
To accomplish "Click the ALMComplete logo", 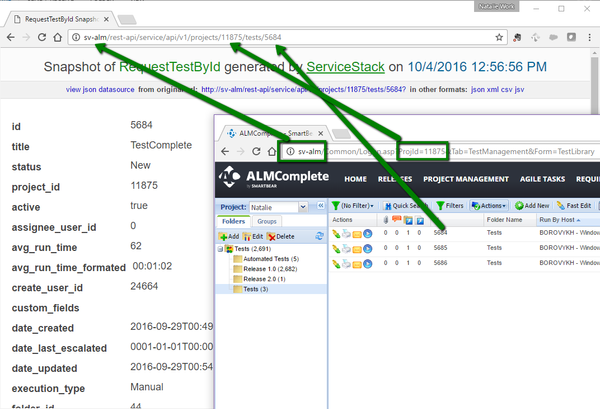I will pos(274,178).
